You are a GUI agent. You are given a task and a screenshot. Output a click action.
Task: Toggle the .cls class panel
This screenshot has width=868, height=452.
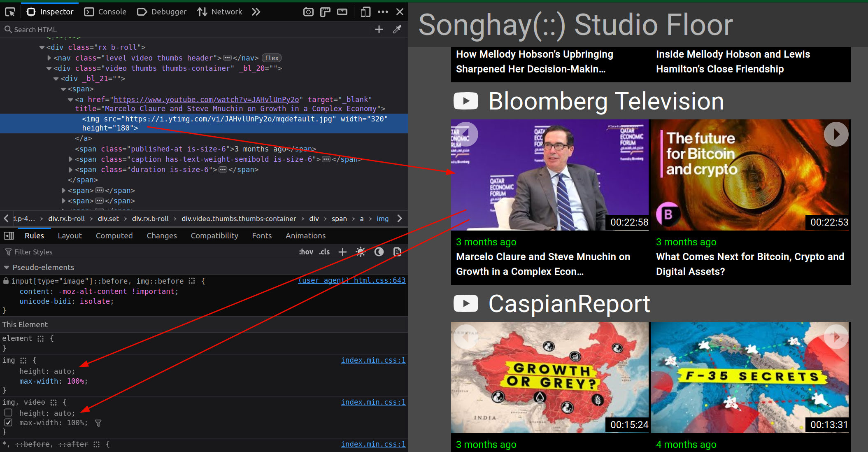pyautogui.click(x=324, y=252)
